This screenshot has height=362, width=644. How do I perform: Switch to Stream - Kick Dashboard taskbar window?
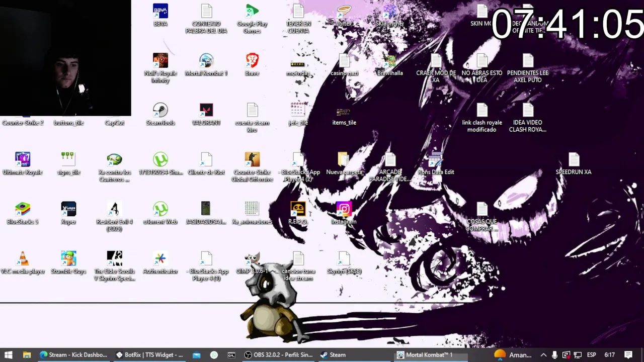click(x=73, y=355)
